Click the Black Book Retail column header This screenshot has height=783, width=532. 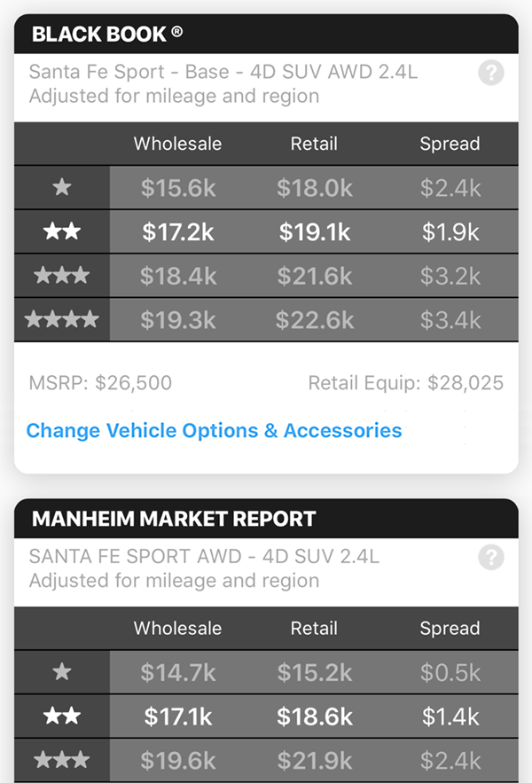(x=314, y=144)
